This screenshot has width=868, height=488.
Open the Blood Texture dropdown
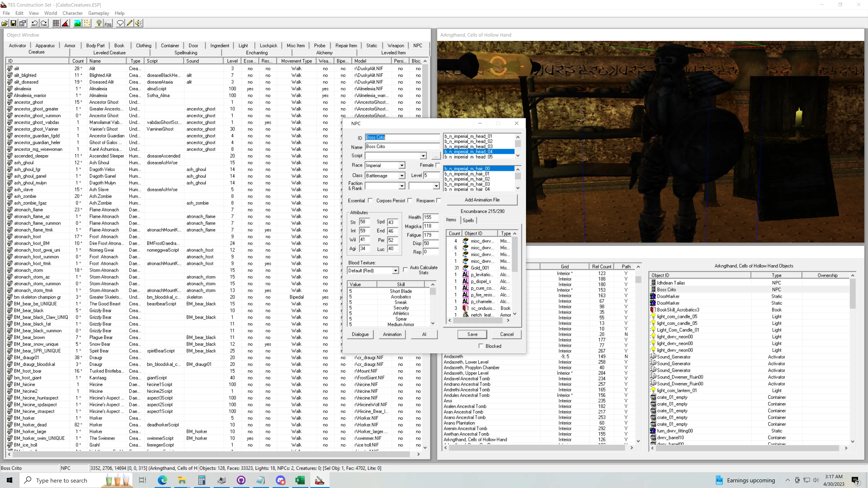[396, 271]
